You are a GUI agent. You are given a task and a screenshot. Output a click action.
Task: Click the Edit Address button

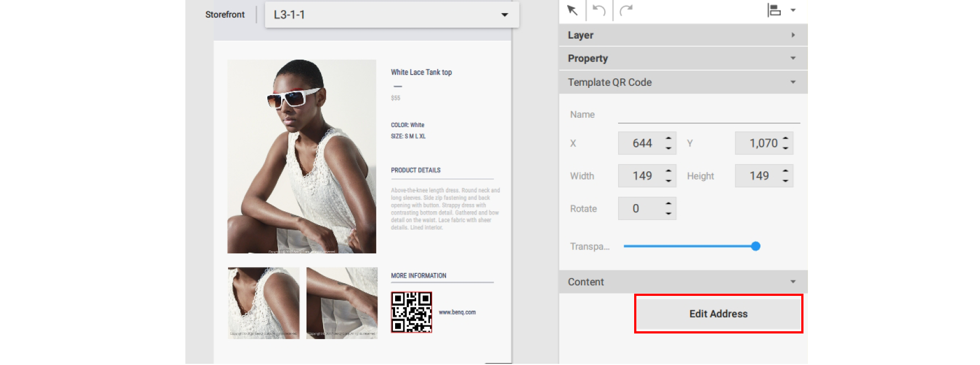tap(718, 314)
